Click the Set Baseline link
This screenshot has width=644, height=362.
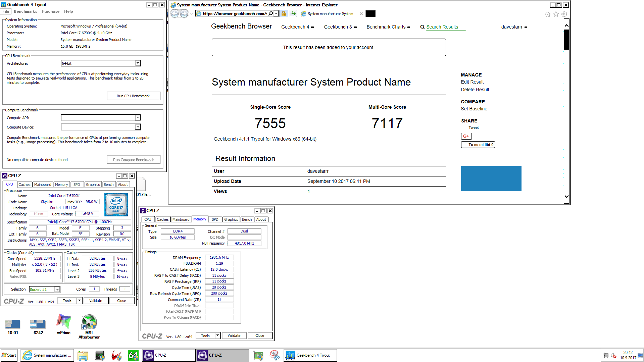click(474, 109)
